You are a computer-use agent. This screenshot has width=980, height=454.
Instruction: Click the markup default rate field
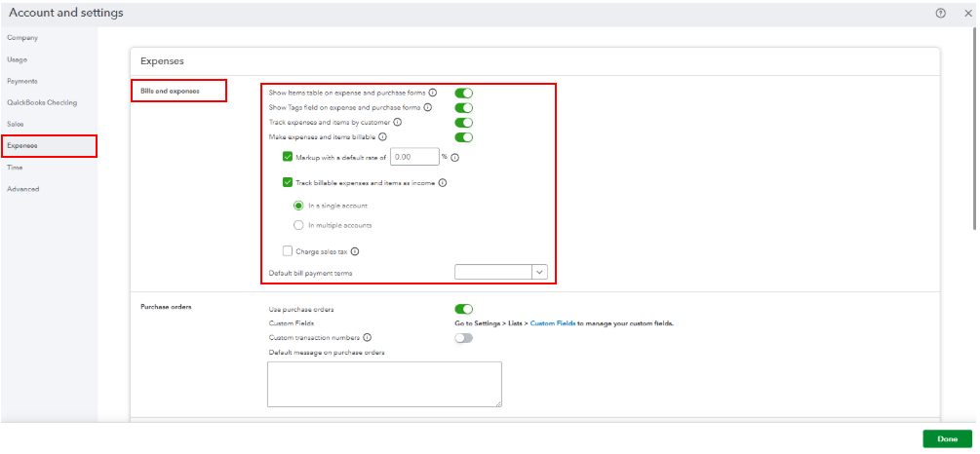tap(415, 157)
